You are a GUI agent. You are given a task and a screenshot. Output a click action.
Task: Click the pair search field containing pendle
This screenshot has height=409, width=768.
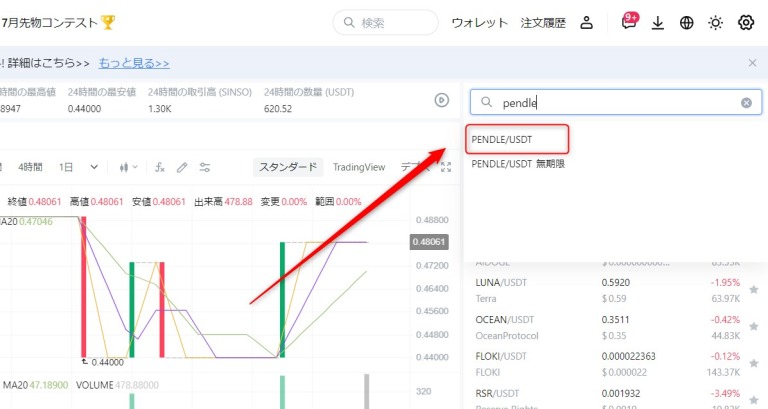(x=616, y=102)
